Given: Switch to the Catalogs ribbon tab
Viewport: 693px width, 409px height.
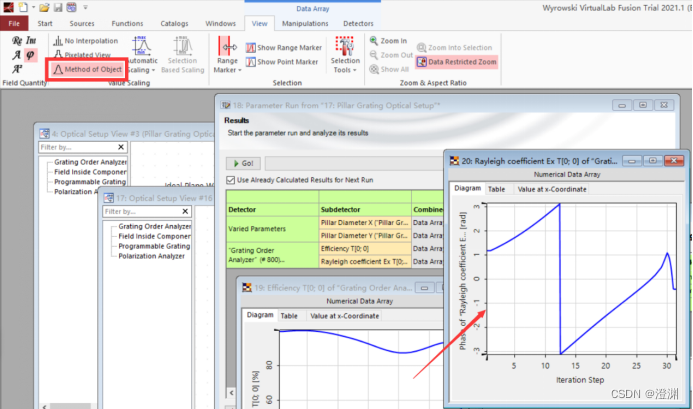Looking at the screenshot, I should click(174, 23).
